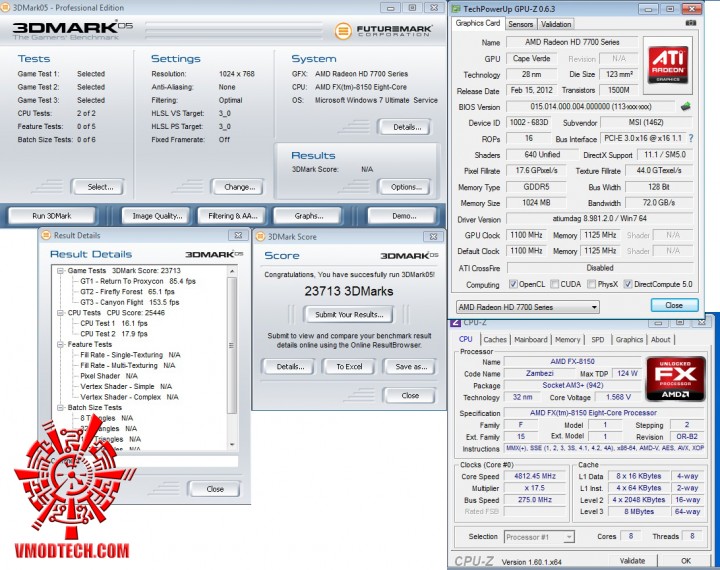720x570 pixels.
Task: Click the CPU-Z title bar icon
Action: point(455,322)
